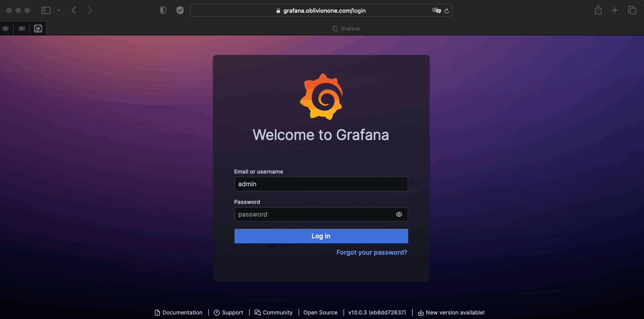
Task: Show the tab overview icon
Action: coord(632,10)
